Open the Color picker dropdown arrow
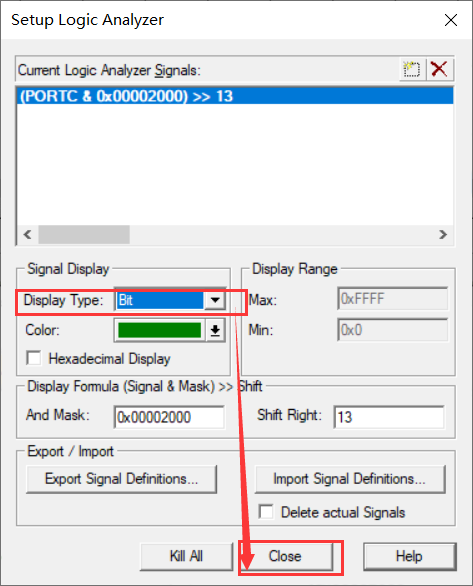This screenshot has height=586, width=473. (x=215, y=330)
